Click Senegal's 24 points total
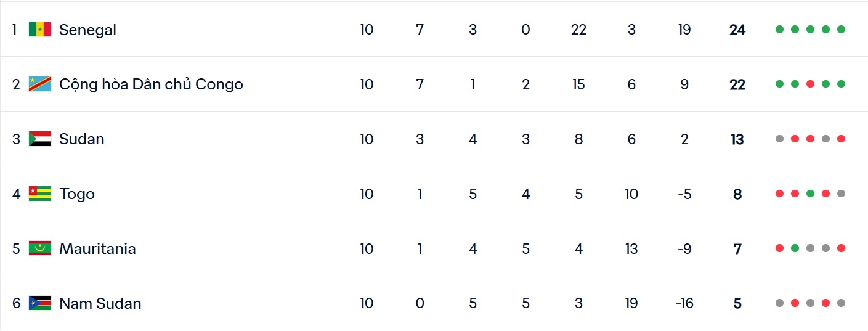The height and width of the screenshot is (331, 868). (x=737, y=30)
